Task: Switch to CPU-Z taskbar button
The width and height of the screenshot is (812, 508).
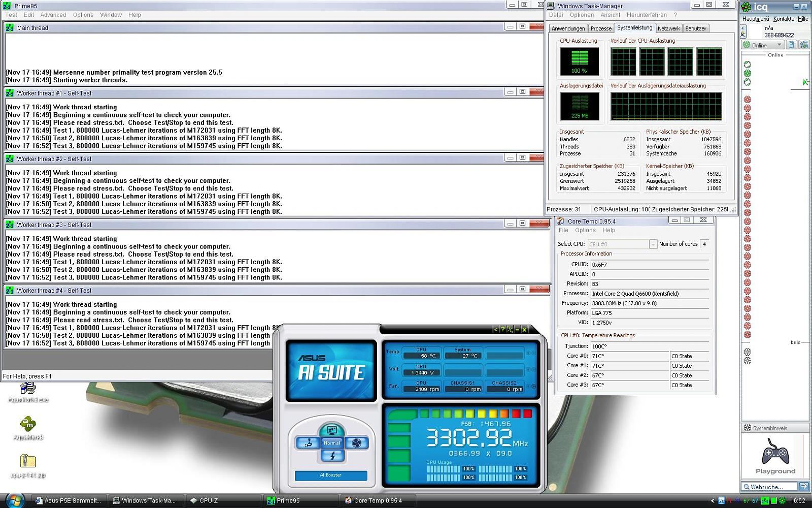Action: (223, 500)
